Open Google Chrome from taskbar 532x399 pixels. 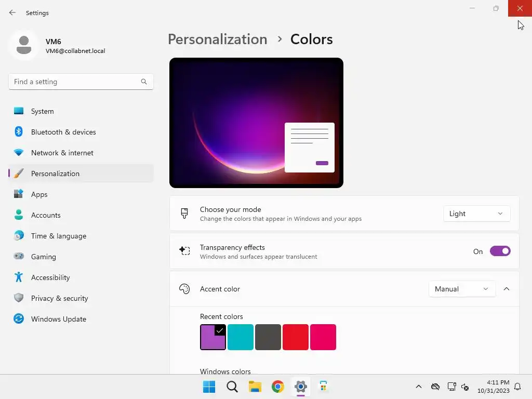[x=277, y=387]
